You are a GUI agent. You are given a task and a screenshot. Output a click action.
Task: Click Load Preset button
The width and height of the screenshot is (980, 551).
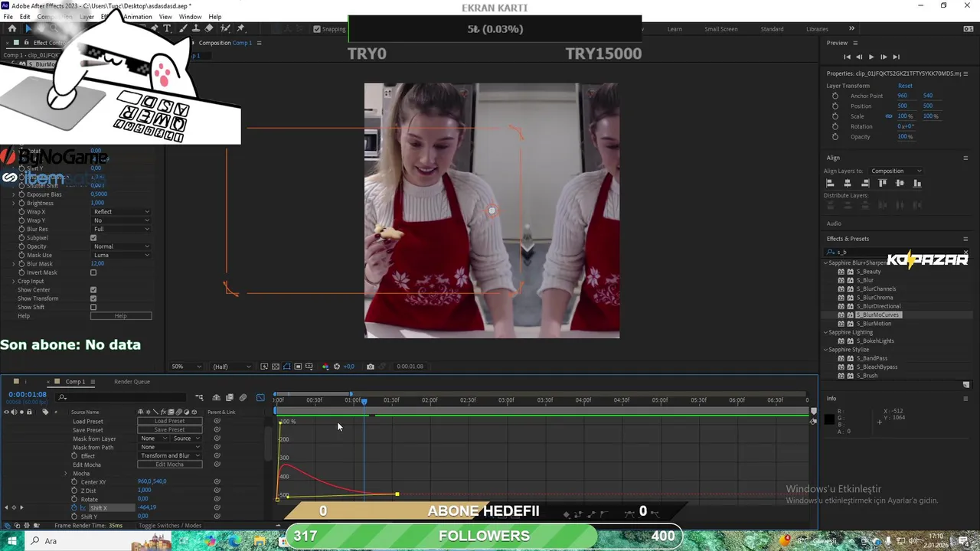(169, 421)
